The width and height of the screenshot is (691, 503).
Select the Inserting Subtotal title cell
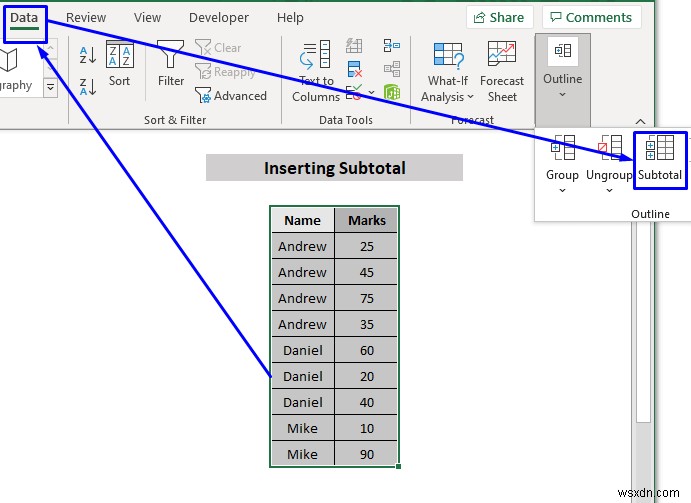(x=334, y=168)
